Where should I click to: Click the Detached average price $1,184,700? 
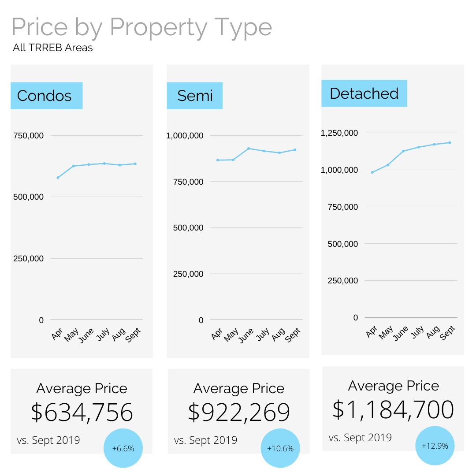393,409
